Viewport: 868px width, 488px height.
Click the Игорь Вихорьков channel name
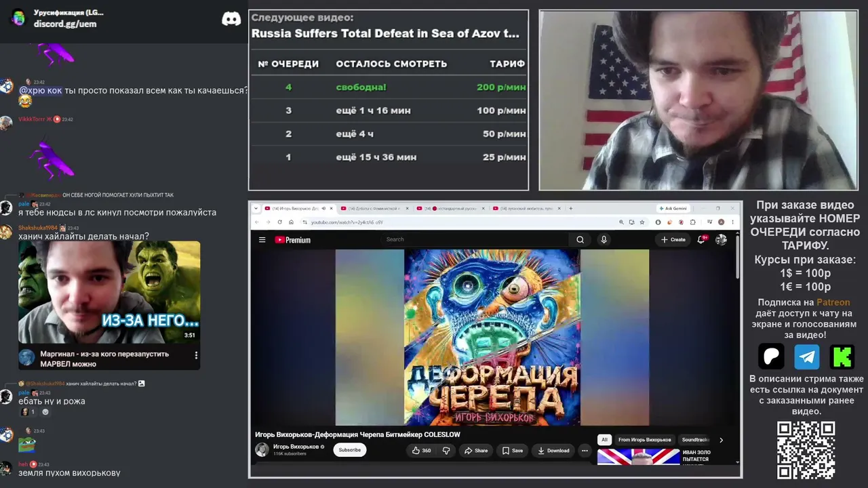pyautogui.click(x=296, y=447)
